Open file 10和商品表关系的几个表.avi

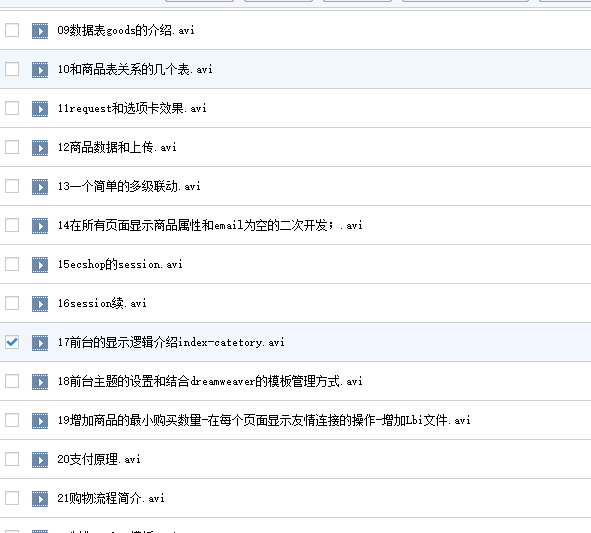pyautogui.click(x=135, y=69)
